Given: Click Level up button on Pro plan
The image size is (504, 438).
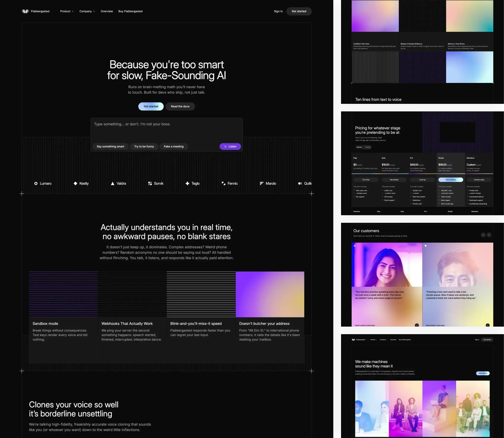Looking at the screenshot, I should pos(422,180).
